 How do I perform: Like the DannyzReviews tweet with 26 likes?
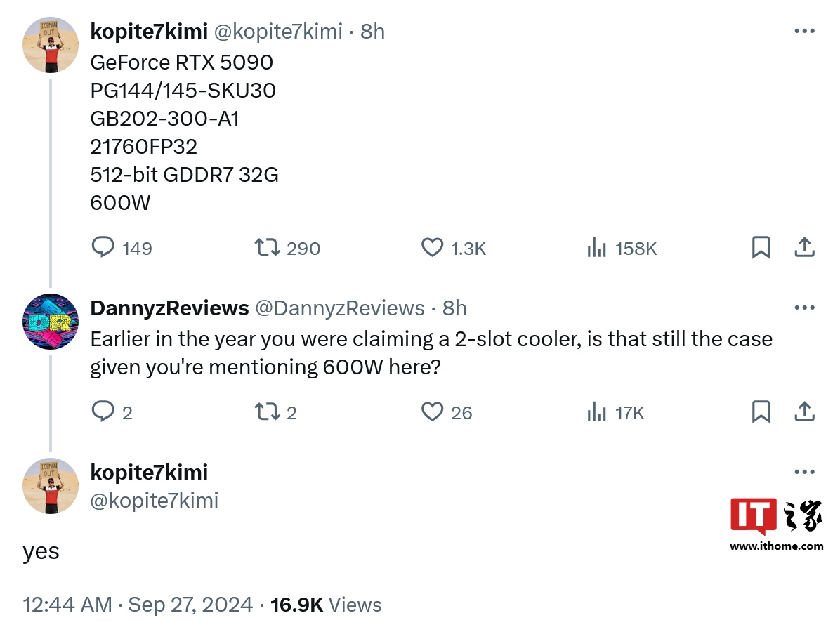click(432, 412)
